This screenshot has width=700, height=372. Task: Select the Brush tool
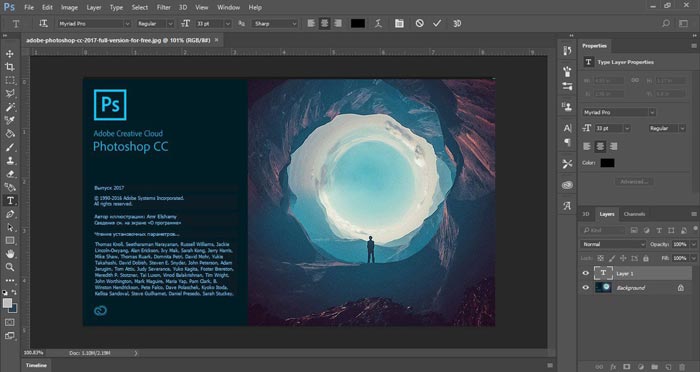pos(9,147)
